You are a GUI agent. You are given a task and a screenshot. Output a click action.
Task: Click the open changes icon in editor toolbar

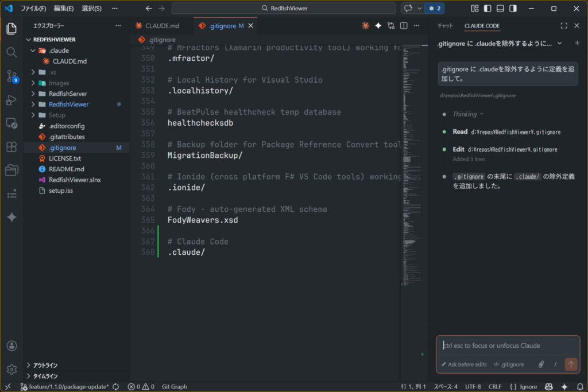pos(391,25)
